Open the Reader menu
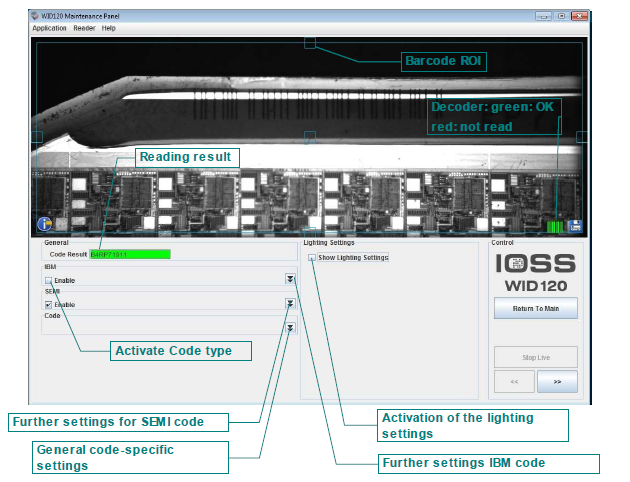The width and height of the screenshot is (630, 482). [x=84, y=28]
